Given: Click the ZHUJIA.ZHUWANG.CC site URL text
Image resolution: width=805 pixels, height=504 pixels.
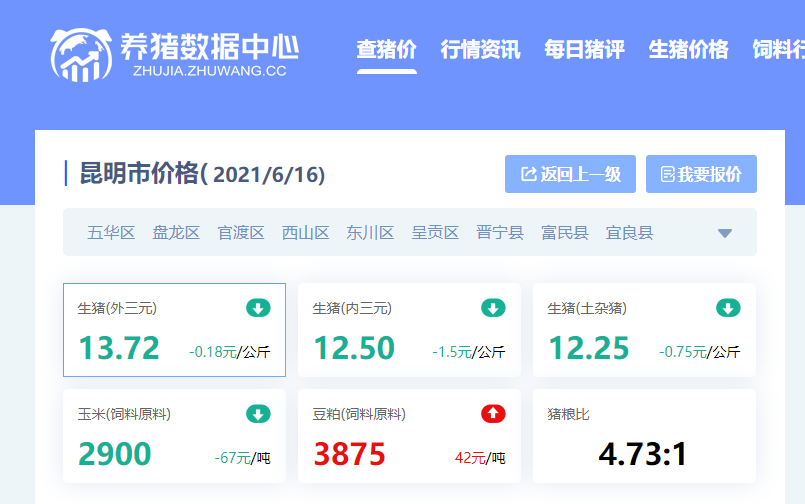Looking at the screenshot, I should [209, 71].
